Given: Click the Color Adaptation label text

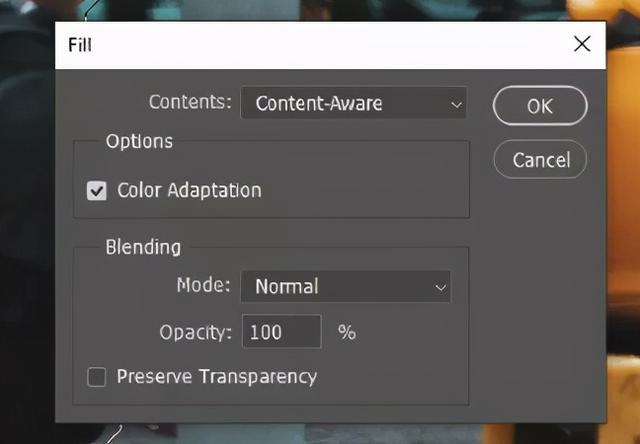Looking at the screenshot, I should pyautogui.click(x=189, y=190).
